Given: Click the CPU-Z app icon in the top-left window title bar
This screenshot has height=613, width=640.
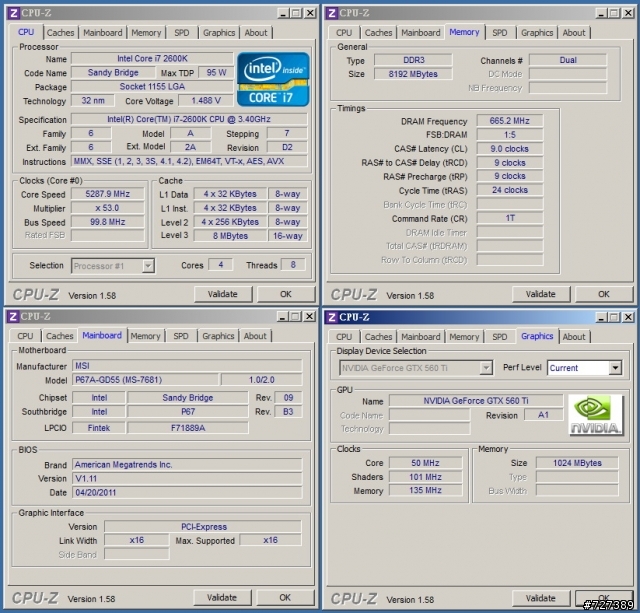Looking at the screenshot, I should click(13, 13).
